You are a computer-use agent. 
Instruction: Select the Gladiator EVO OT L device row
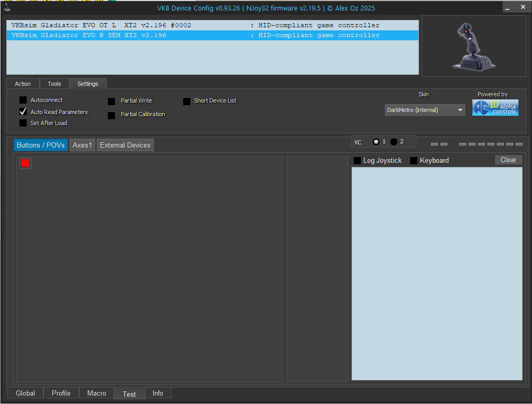(x=212, y=25)
